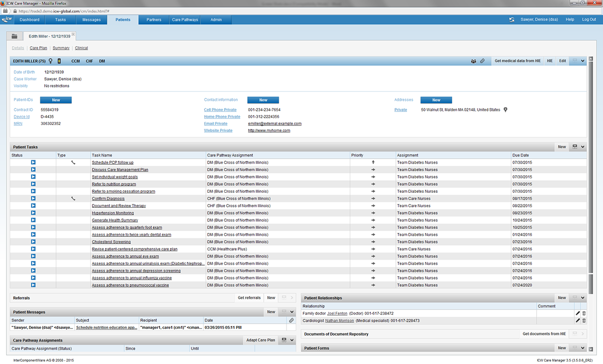The image size is (603, 364).
Task: Add new Contact information
Action: (x=263, y=100)
